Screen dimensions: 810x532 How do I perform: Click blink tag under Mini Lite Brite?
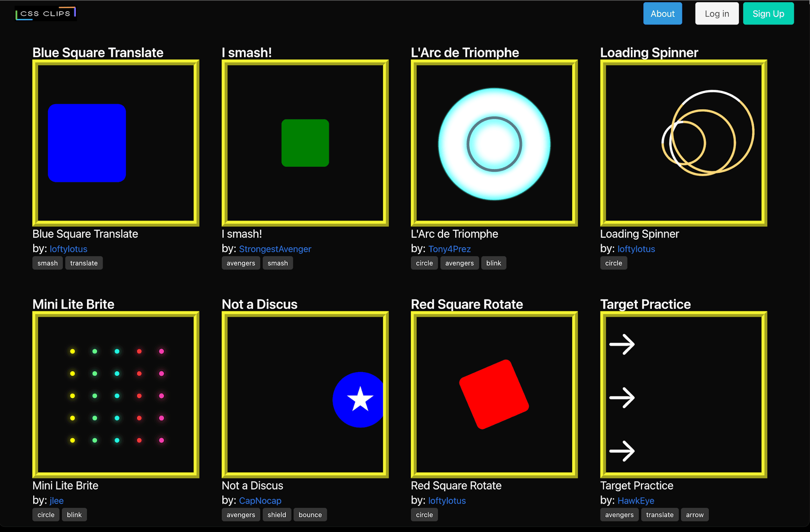click(x=74, y=515)
